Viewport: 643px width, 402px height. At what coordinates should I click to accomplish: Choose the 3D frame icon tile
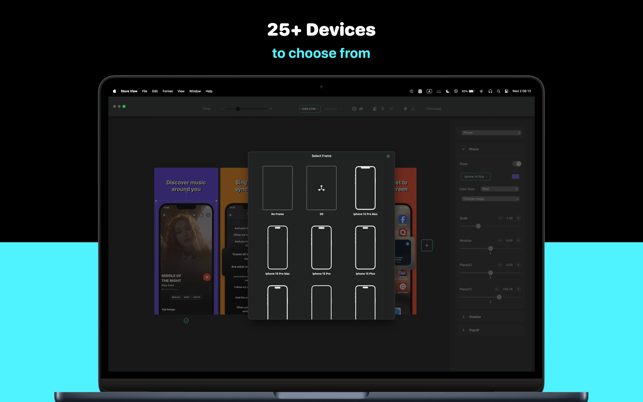pyautogui.click(x=321, y=188)
